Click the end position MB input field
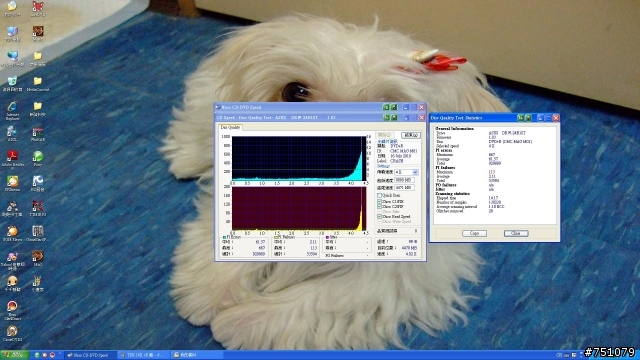640x360 pixels. click(x=404, y=188)
